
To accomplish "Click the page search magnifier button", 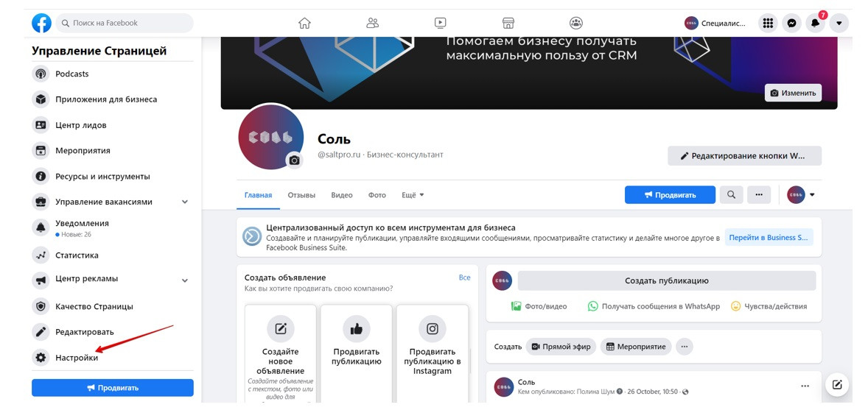I will click(x=731, y=195).
